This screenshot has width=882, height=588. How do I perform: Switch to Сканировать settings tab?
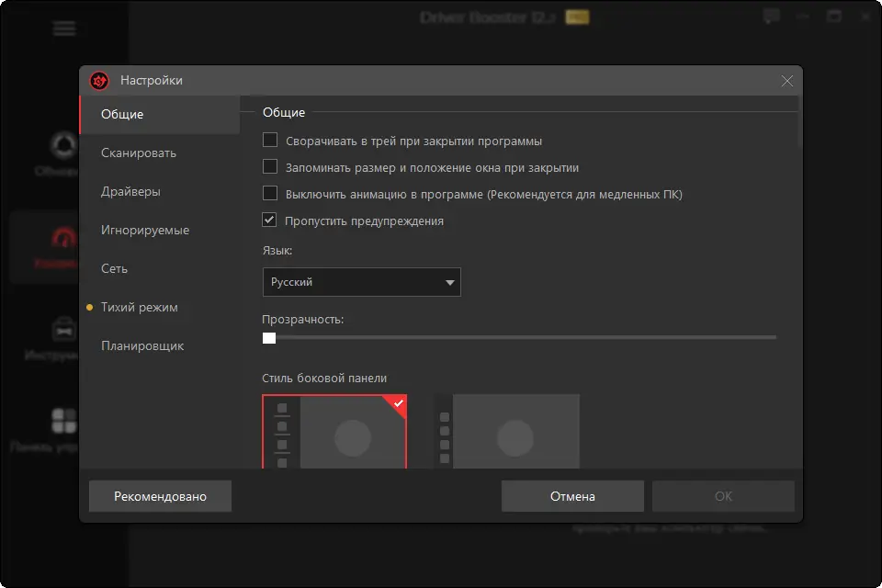(x=160, y=153)
